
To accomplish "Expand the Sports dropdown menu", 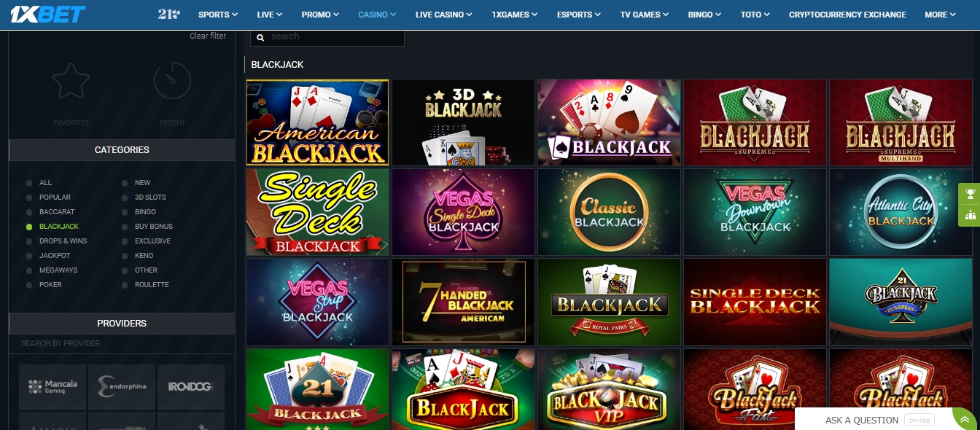I will coord(218,15).
